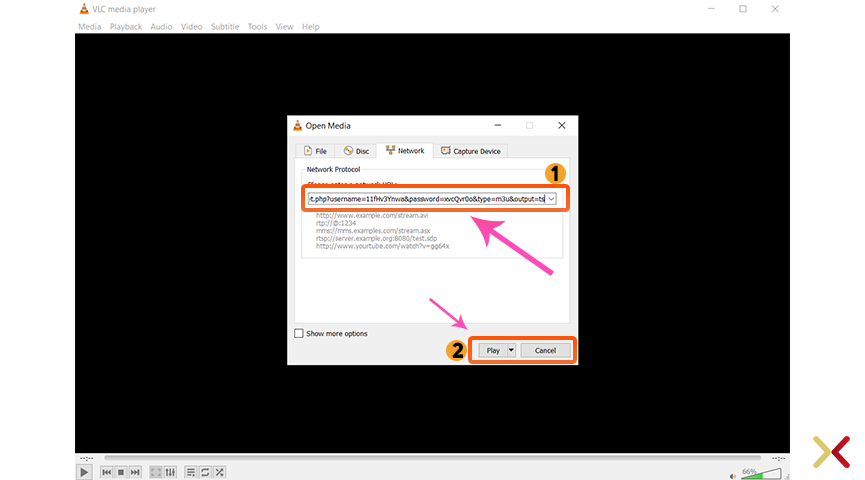Enable Show more options checkbox
The image size is (865, 480).
299,333
